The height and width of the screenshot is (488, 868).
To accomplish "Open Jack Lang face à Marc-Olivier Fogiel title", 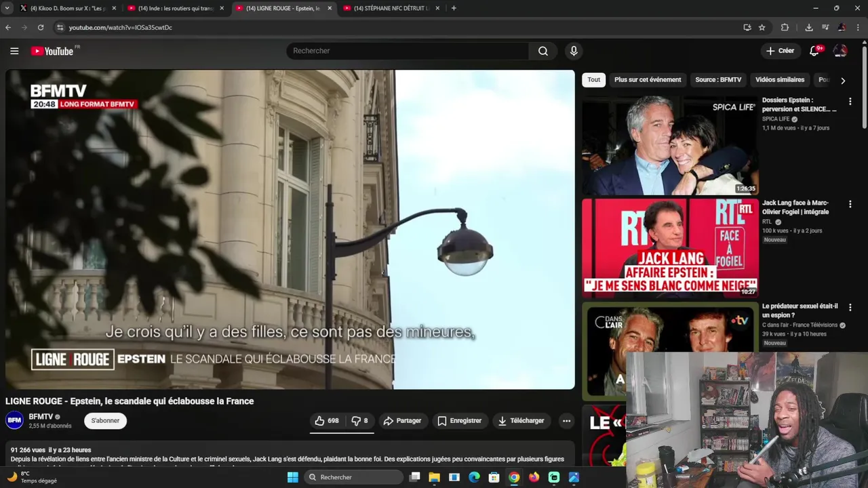I will [x=795, y=207].
